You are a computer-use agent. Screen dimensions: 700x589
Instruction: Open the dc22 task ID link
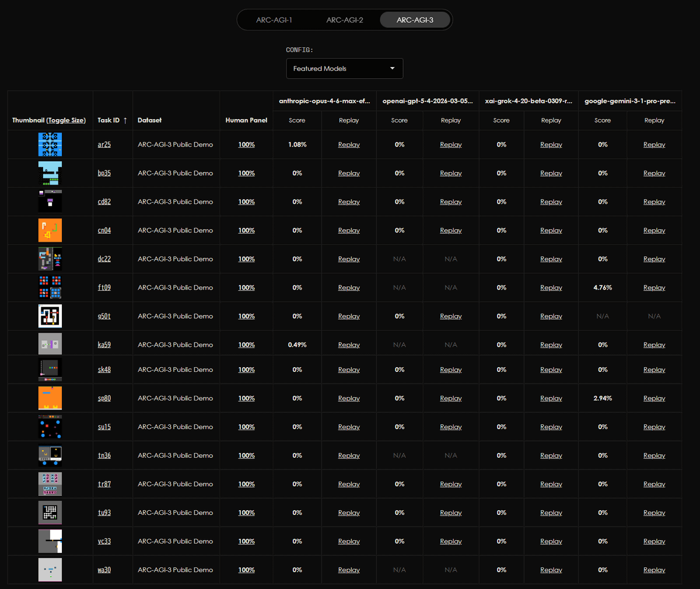(104, 259)
